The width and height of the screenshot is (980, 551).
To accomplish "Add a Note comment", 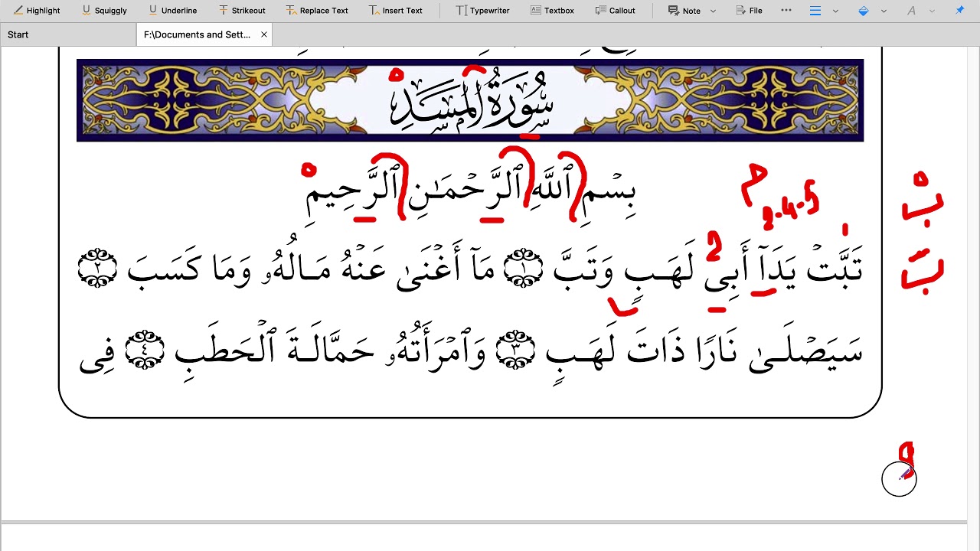I will (x=684, y=11).
